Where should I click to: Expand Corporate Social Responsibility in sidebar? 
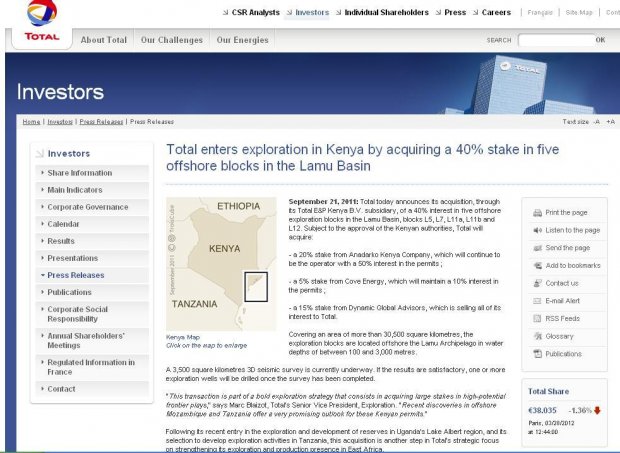pos(92,314)
